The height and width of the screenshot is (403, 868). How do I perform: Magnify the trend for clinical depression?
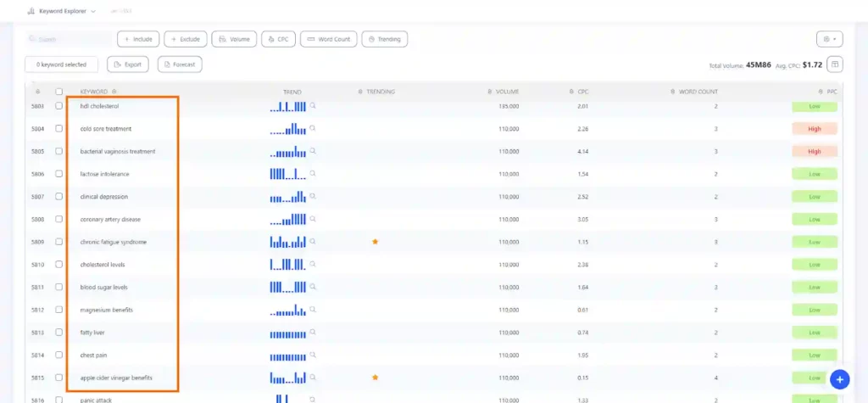313,196
